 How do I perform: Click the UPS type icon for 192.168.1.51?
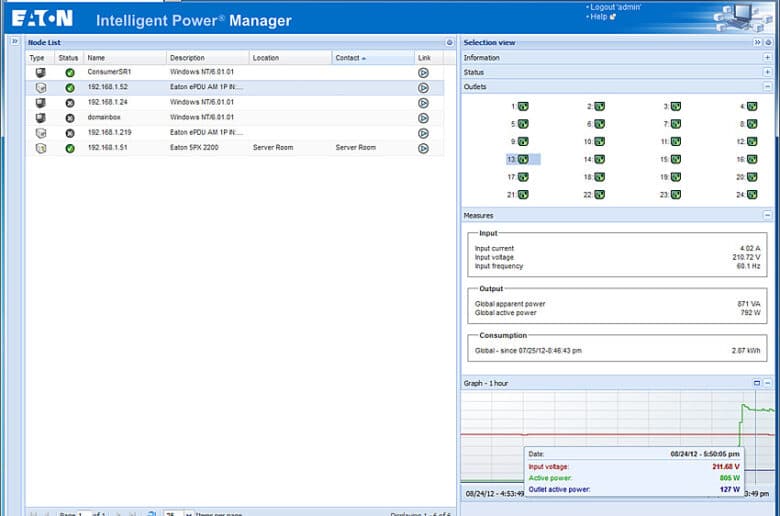(41, 148)
